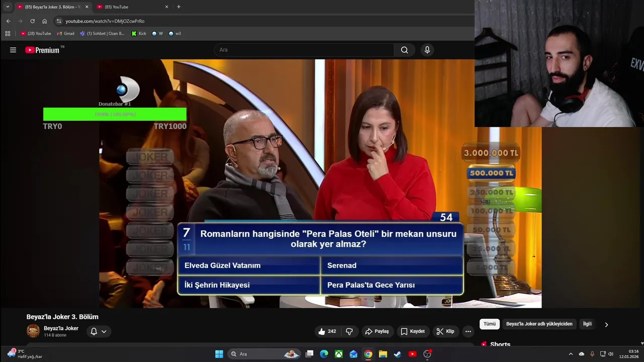Viewport: 644px width, 362px height.
Task: Click the microphone tray icon
Action: 592,354
